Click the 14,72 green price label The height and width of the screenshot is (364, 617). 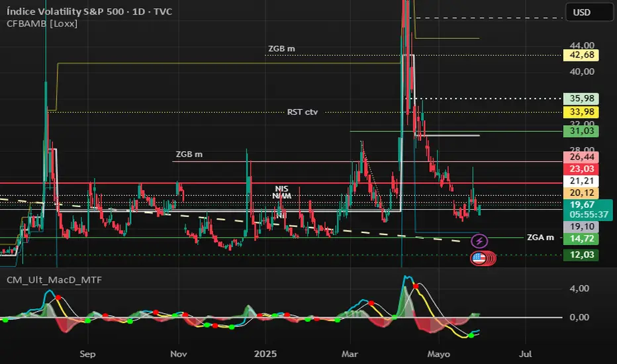click(x=581, y=238)
